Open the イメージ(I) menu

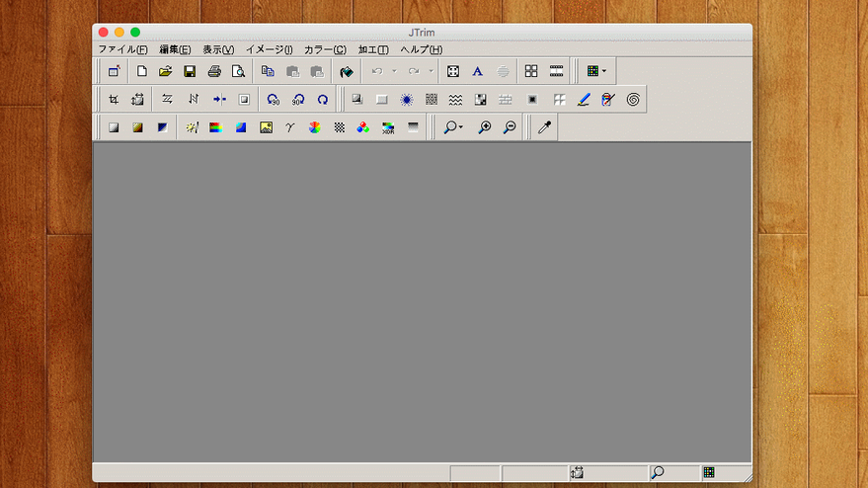click(x=269, y=49)
